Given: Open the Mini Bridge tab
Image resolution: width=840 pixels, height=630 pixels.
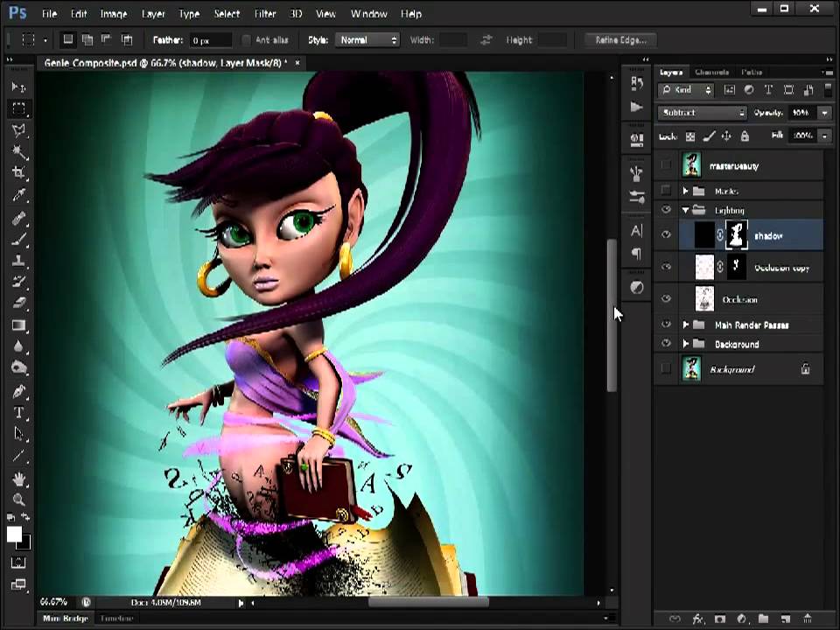Looking at the screenshot, I should [66, 619].
